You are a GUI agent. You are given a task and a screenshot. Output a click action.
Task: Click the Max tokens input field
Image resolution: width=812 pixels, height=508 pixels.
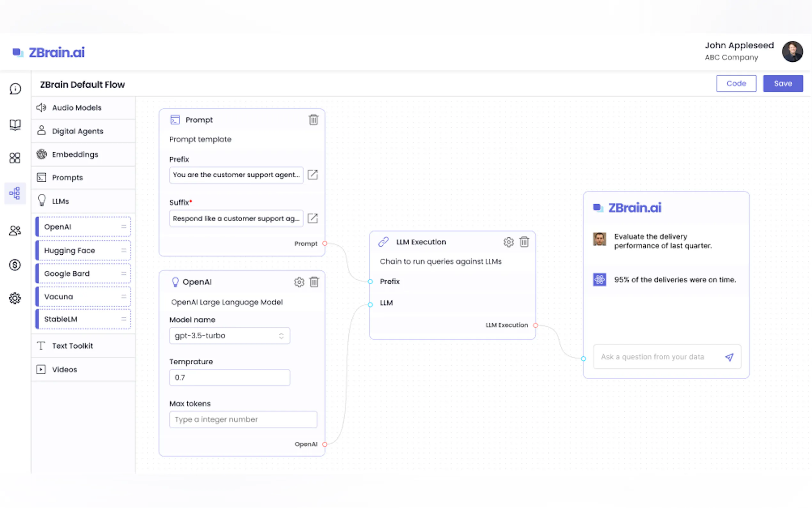(x=243, y=420)
